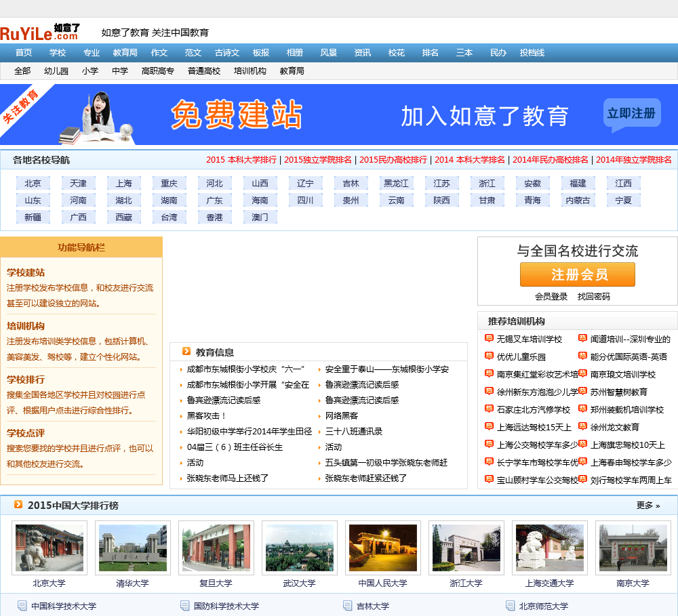Select the 江西 region button
This screenshot has width=678, height=616.
click(x=623, y=183)
